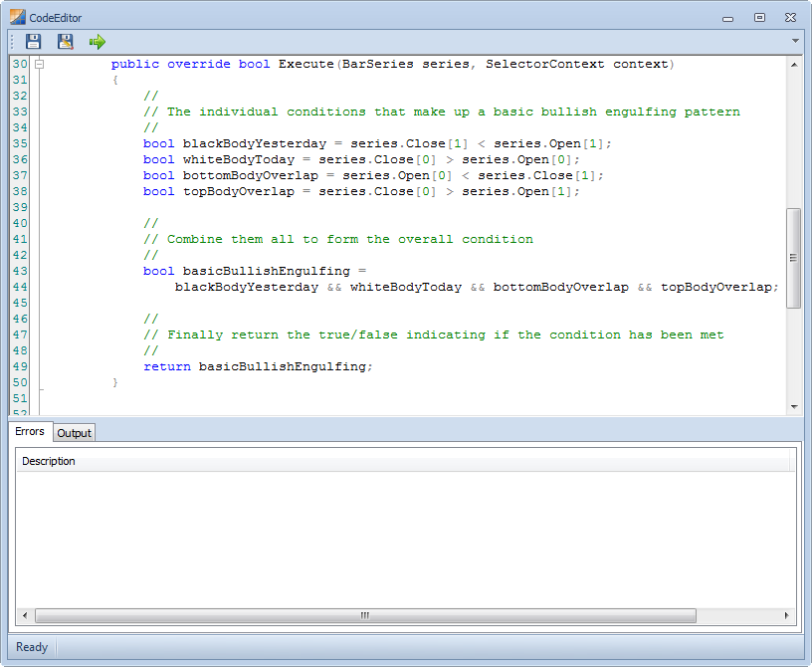Click the opening brace on line 31
The width and height of the screenshot is (812, 667).
[115, 81]
